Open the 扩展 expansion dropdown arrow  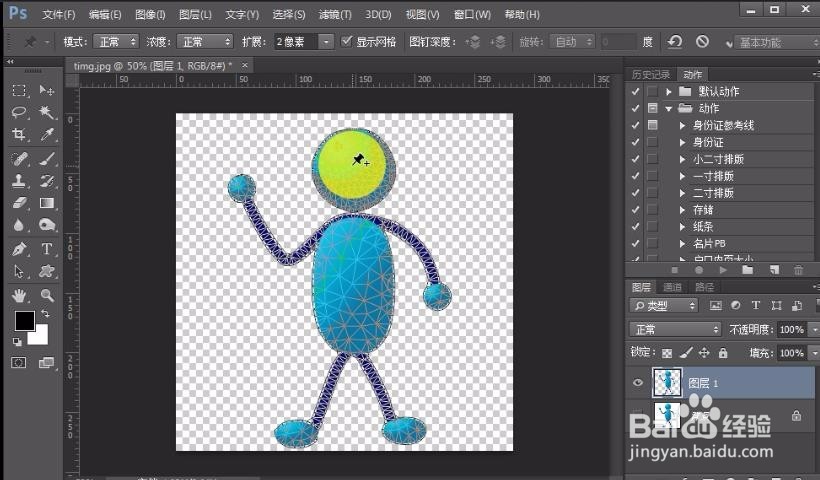[x=326, y=41]
